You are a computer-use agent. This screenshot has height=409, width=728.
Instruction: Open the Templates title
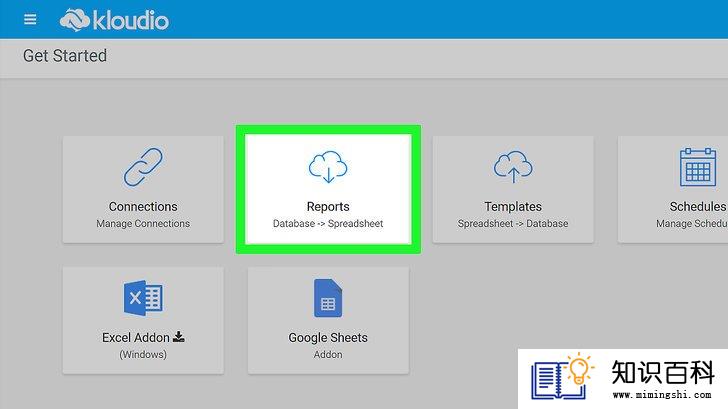(513, 207)
